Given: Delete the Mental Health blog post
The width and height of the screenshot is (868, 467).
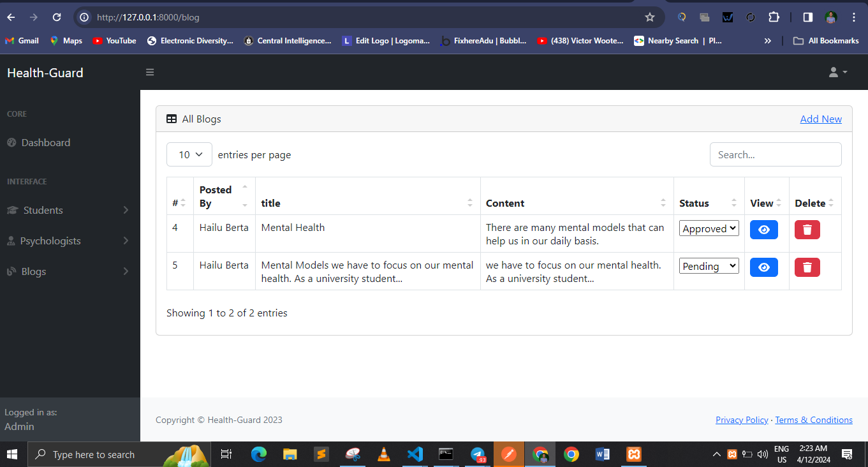Looking at the screenshot, I should (807, 230).
